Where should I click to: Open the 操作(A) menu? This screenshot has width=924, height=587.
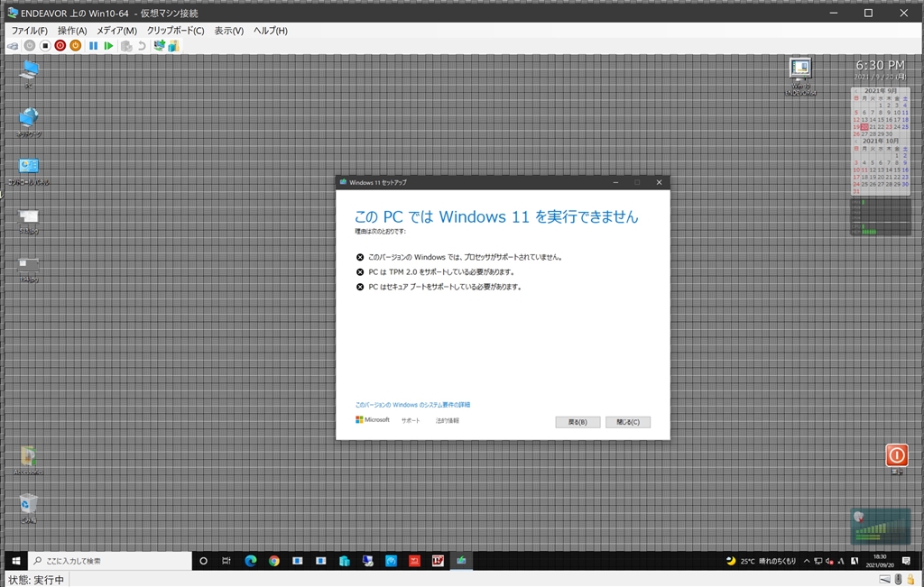pos(72,31)
